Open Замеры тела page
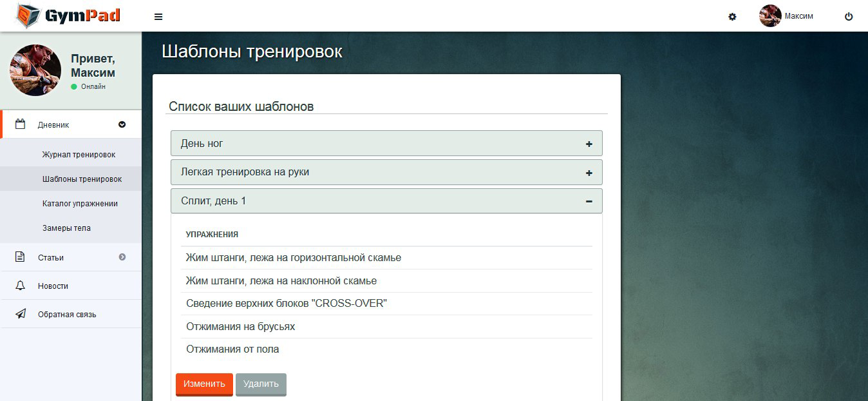 coord(66,228)
